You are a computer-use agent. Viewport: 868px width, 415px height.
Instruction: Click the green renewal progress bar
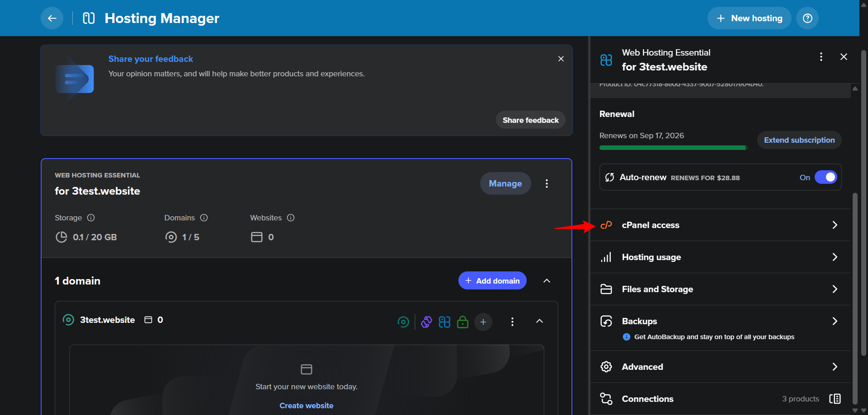(x=672, y=148)
